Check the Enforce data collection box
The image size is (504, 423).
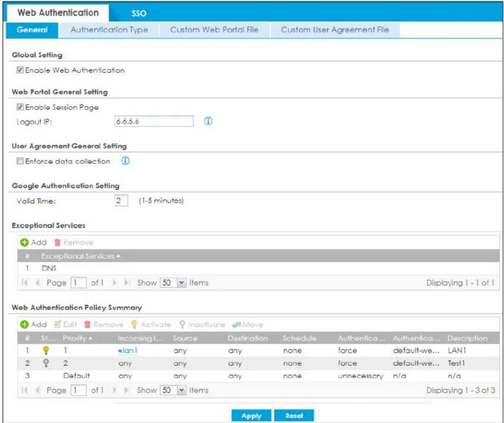pos(20,161)
